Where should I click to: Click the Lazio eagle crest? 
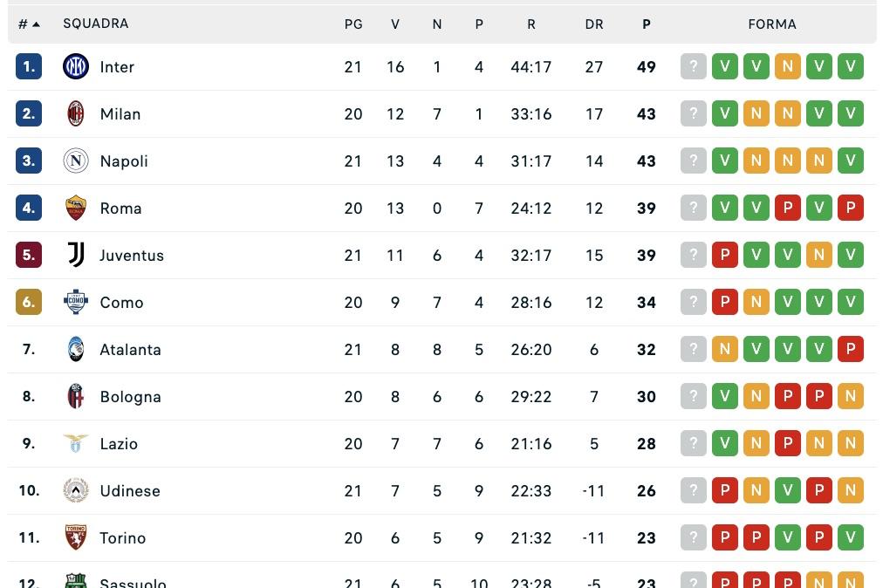point(76,443)
